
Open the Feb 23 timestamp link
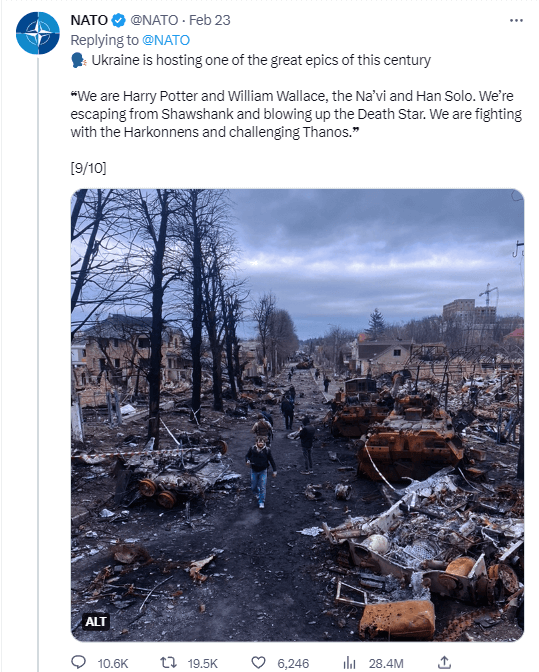coord(210,20)
